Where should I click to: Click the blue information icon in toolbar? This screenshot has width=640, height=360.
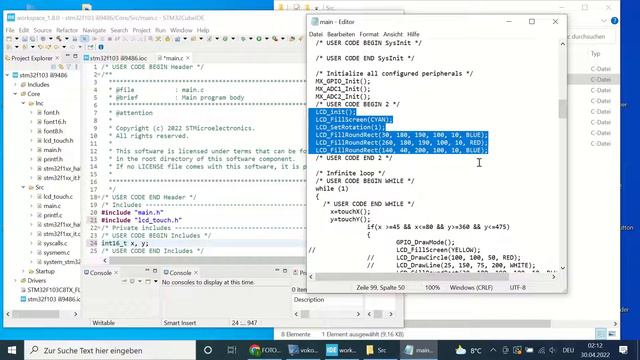point(101,47)
